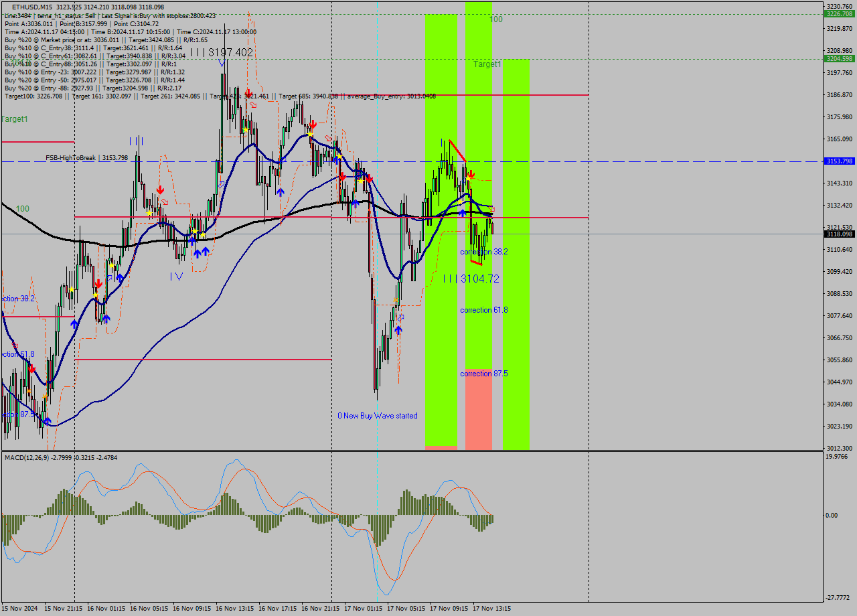
Task: Click the '16 Nov 21:15' time axis label
Action: (321, 609)
